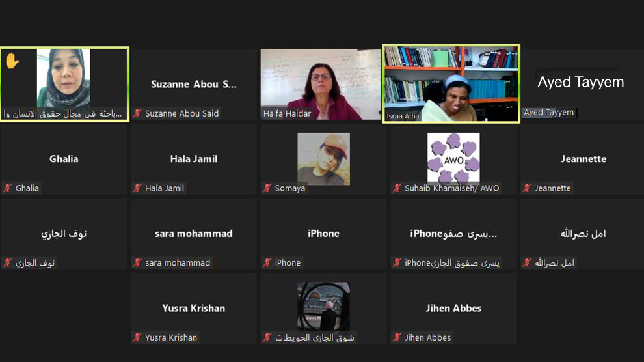Click Yusra Krishan's muted mic icon
This screenshot has width=644, height=362.
(x=138, y=337)
